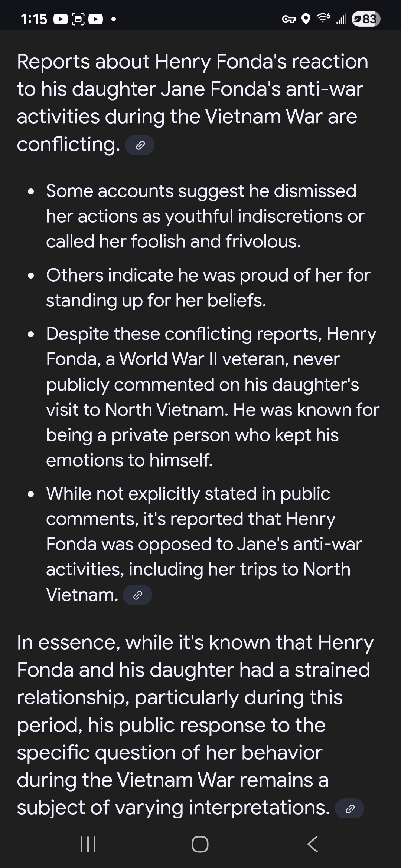This screenshot has width=401, height=868.
Task: Tap the VPN key icon in the status bar
Action: 288,19
